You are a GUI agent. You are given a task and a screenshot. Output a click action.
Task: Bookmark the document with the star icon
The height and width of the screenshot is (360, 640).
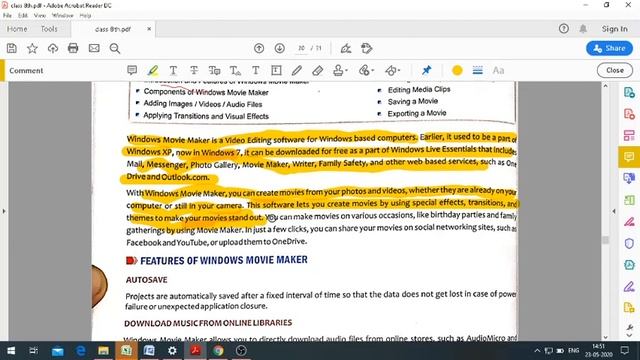click(32, 48)
